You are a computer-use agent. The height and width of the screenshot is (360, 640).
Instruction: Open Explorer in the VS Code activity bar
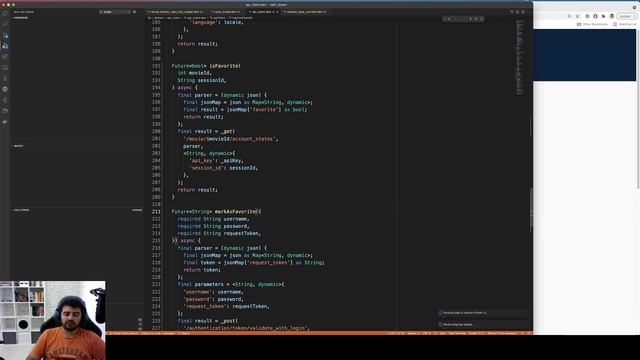point(5,13)
